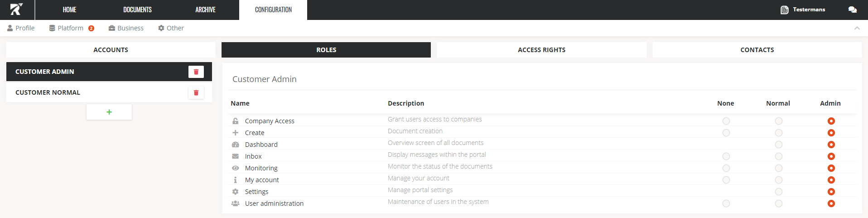Open the Business submenu

click(x=126, y=28)
